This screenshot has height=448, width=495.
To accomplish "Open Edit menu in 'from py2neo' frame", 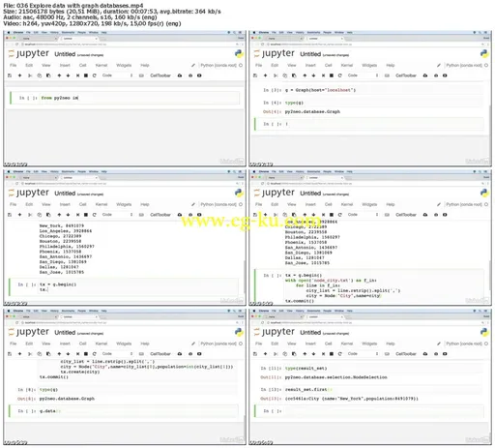I will (x=29, y=65).
